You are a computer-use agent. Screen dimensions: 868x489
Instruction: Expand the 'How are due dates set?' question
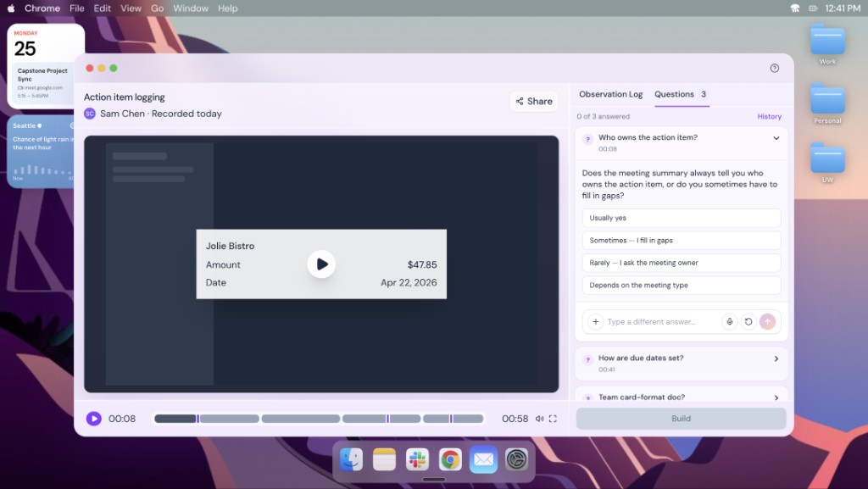[x=682, y=364]
